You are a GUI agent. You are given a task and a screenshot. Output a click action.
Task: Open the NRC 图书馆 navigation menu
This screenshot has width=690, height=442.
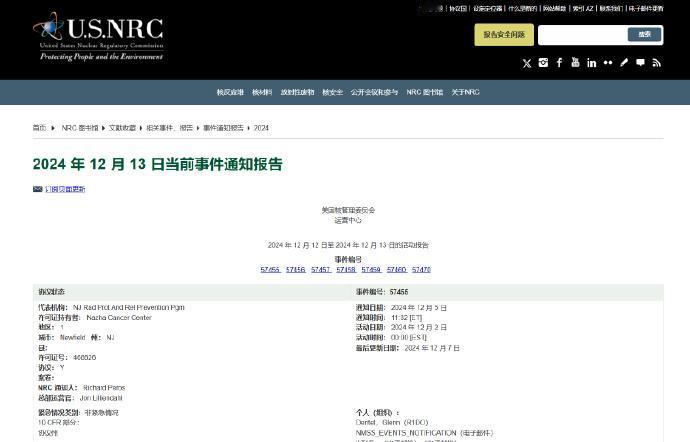tap(425, 92)
